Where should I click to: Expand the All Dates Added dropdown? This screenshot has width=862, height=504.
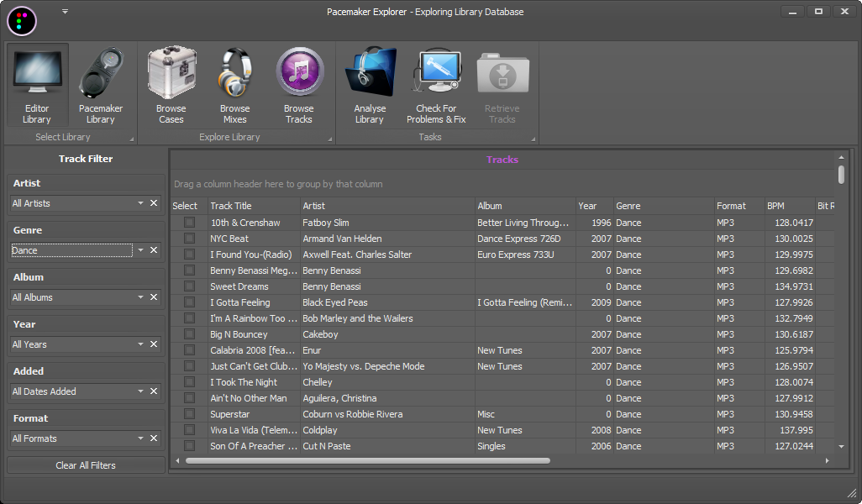pyautogui.click(x=141, y=391)
